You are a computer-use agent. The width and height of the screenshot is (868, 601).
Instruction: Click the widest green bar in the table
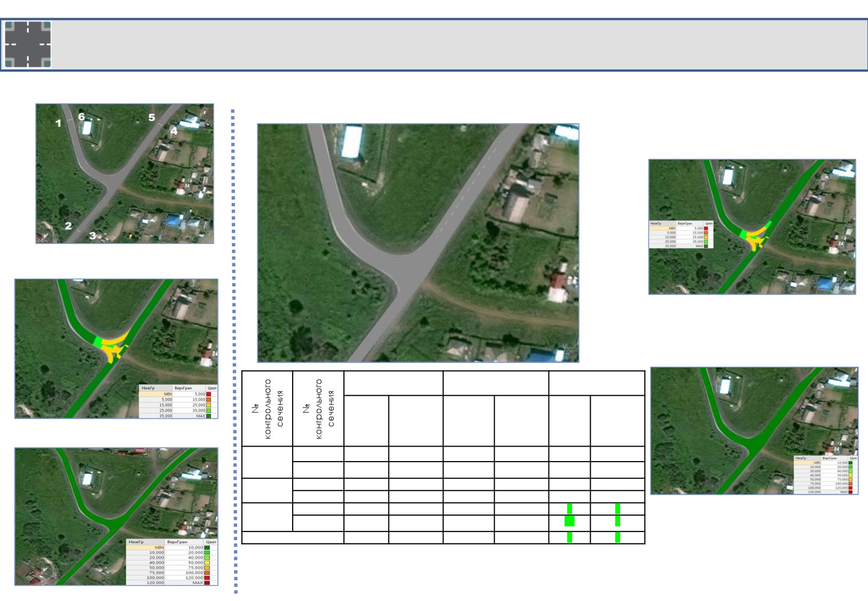pos(569,521)
